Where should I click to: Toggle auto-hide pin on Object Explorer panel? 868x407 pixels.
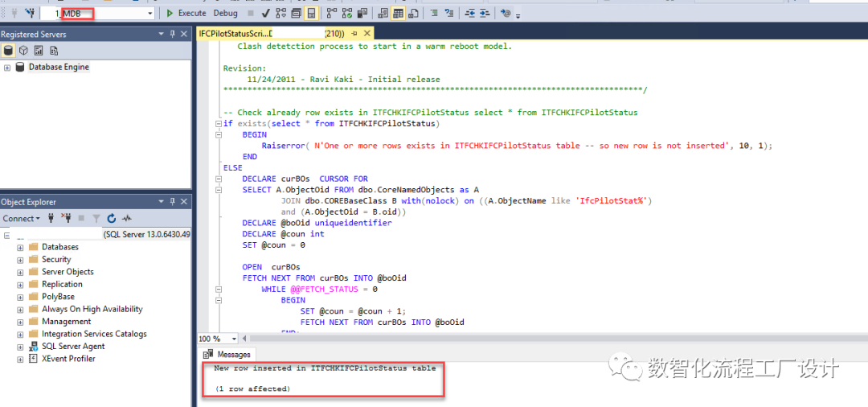[173, 202]
